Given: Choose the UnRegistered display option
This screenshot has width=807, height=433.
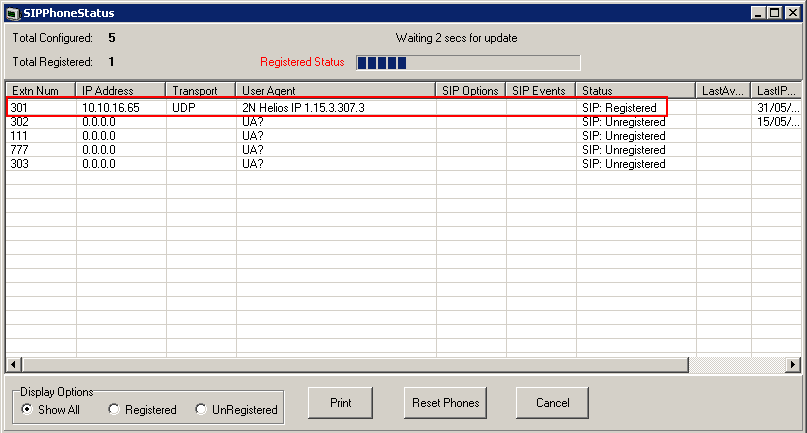Looking at the screenshot, I should (201, 410).
